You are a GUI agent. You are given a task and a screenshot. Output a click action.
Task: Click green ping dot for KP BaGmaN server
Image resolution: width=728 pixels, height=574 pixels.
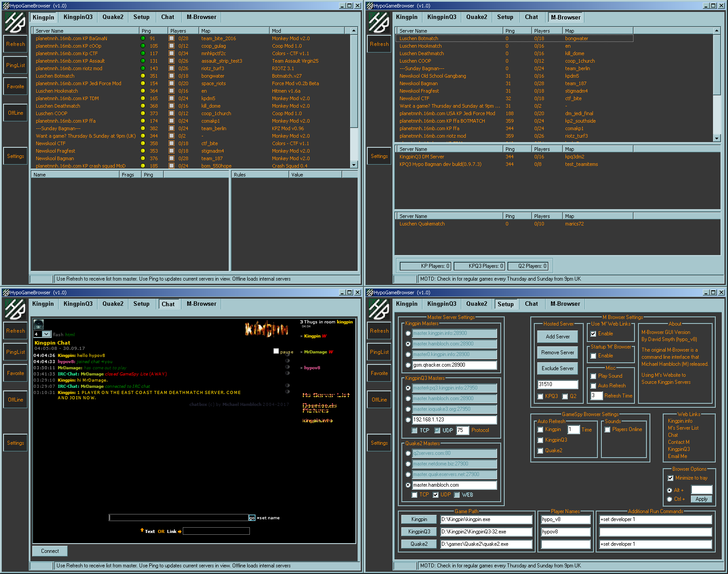tap(143, 38)
